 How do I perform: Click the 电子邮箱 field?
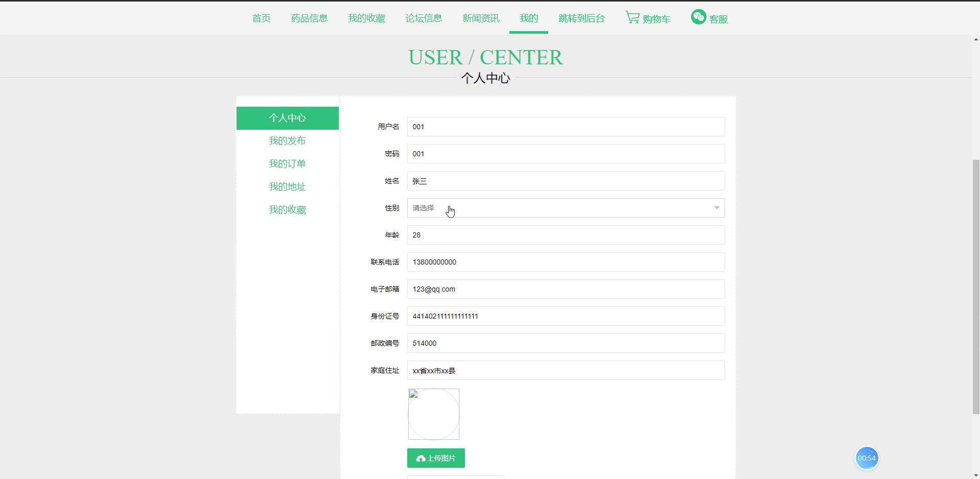tap(566, 289)
